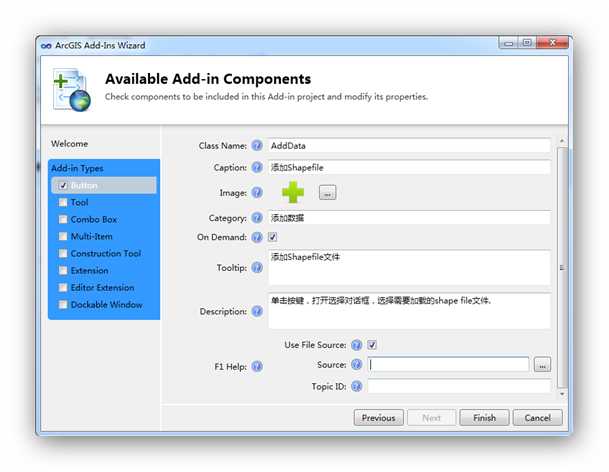Browse for the help Source file
Screen dimensions: 609x472
point(542,365)
